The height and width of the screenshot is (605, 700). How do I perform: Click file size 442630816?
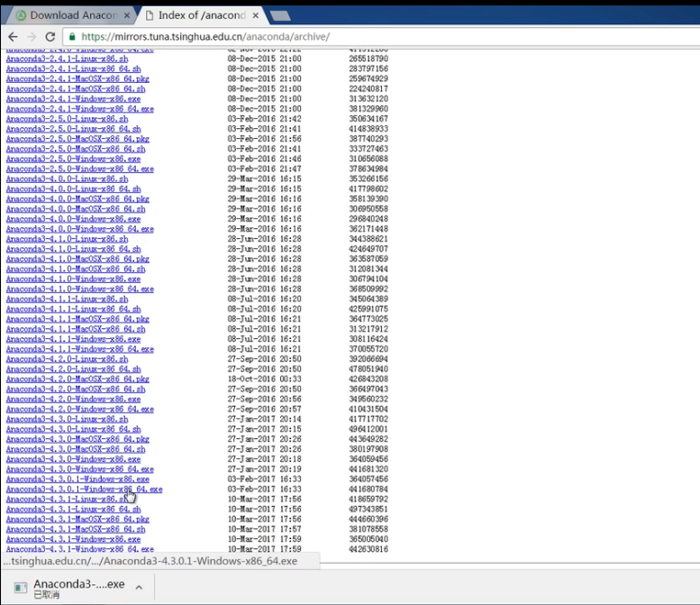coord(368,549)
